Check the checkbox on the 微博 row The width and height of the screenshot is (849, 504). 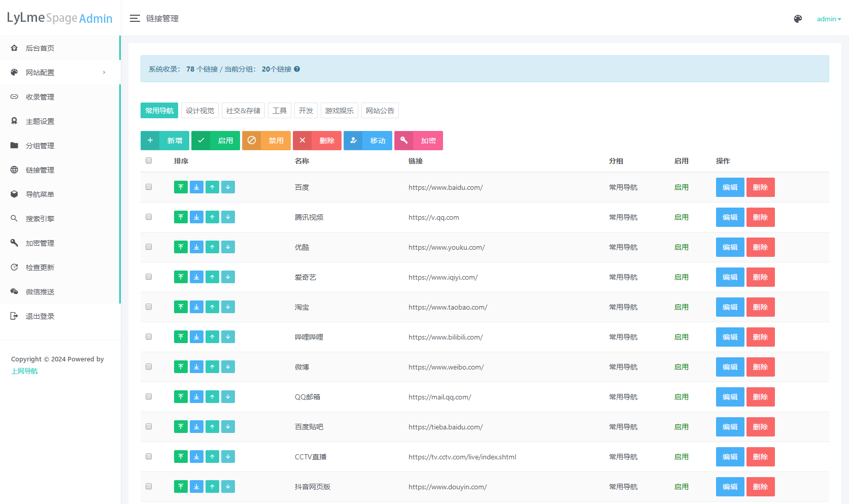tap(148, 366)
